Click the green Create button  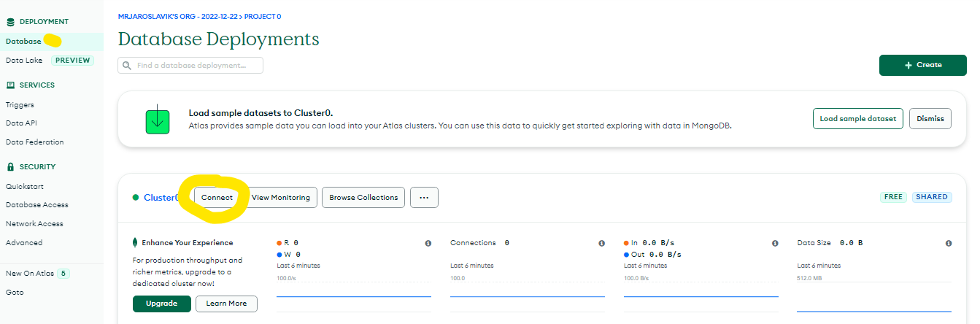[923, 65]
